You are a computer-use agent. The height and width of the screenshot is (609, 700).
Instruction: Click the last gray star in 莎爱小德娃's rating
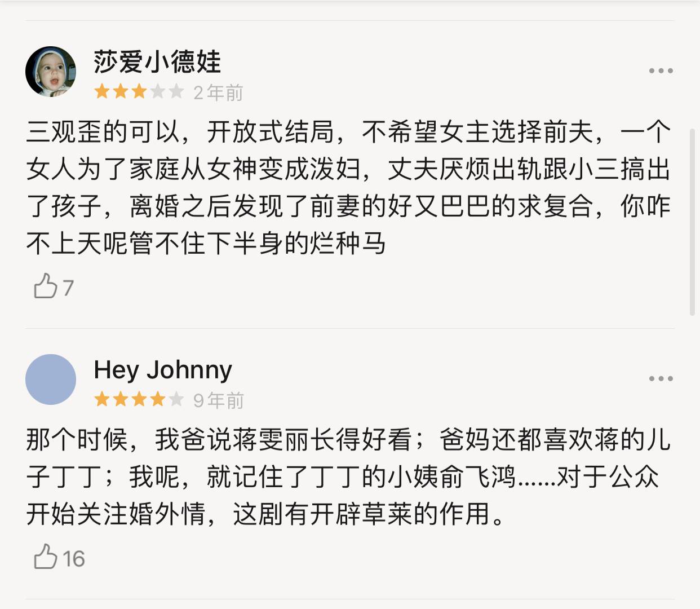coord(176,91)
